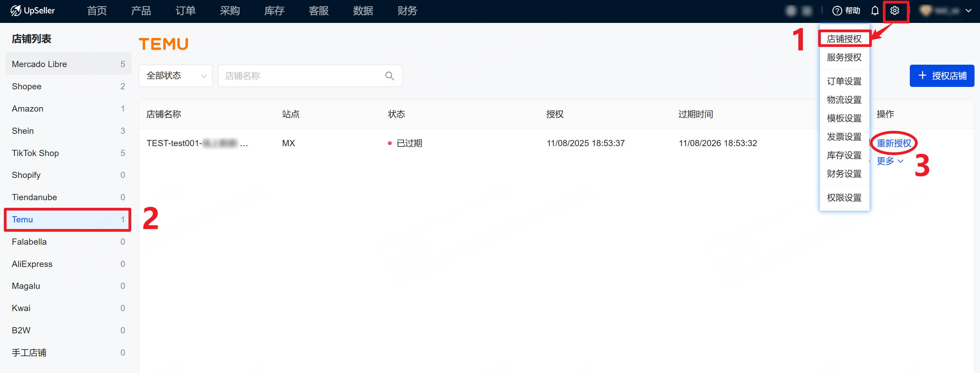Select 库存设置 in settings menu
Screen dimensions: 980x373
(844, 155)
